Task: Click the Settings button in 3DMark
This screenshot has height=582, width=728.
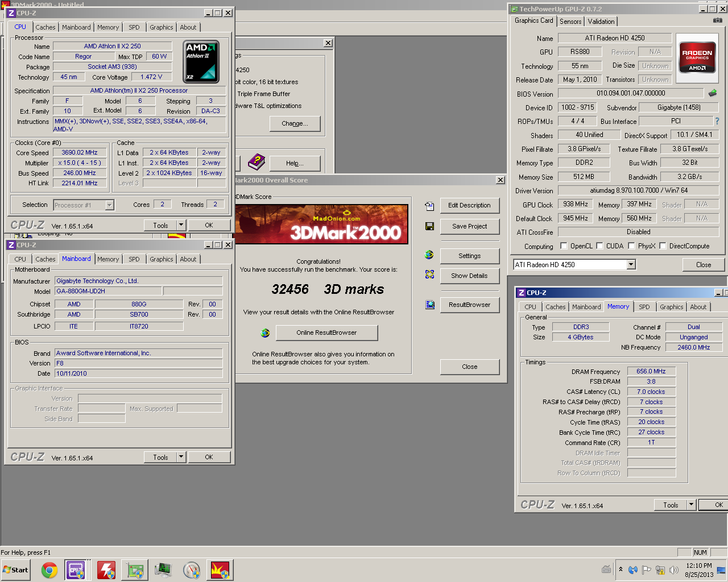Action: pos(469,256)
